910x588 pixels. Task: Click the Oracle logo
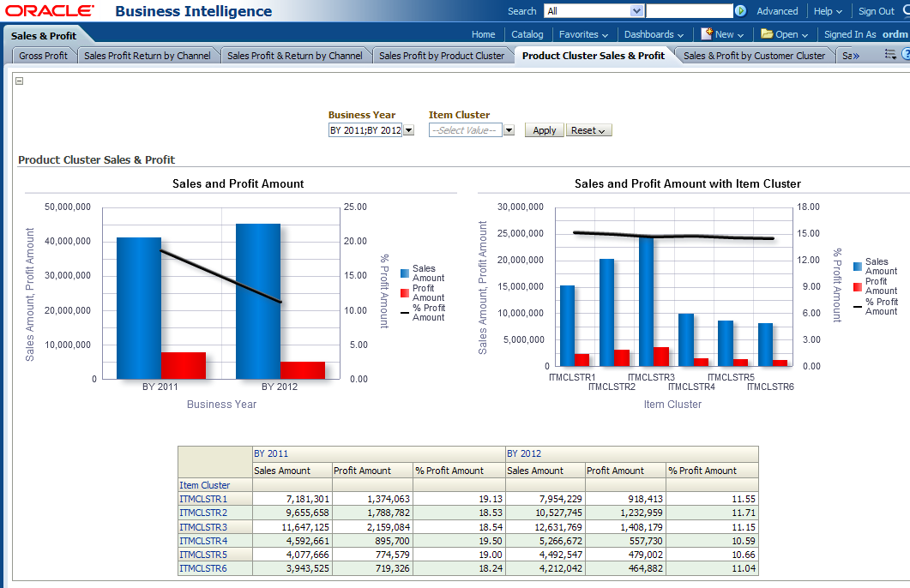(50, 11)
